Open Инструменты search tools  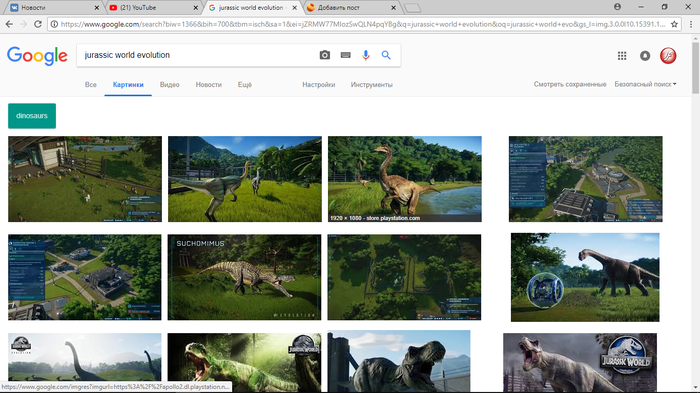[x=371, y=84]
